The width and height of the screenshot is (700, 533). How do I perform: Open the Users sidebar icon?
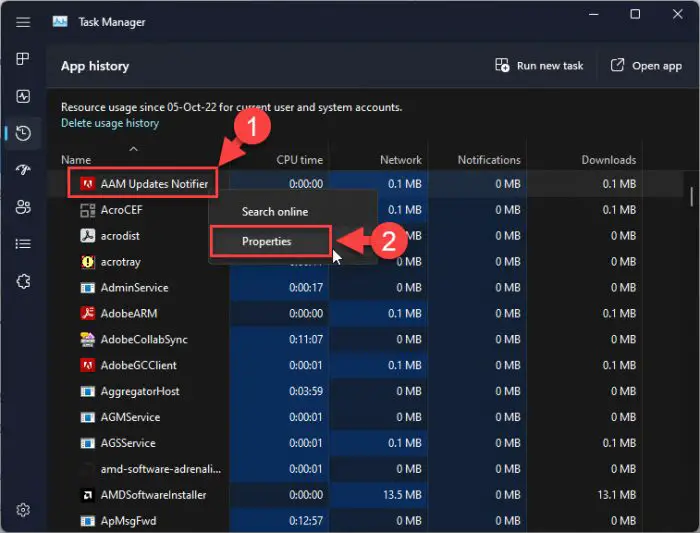point(23,207)
